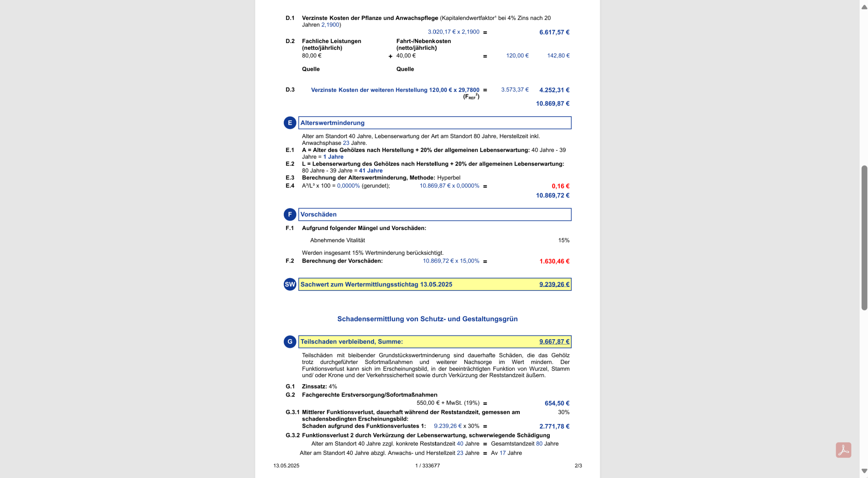
Task: Click the scrollbar down arrow
Action: pyautogui.click(x=864, y=471)
